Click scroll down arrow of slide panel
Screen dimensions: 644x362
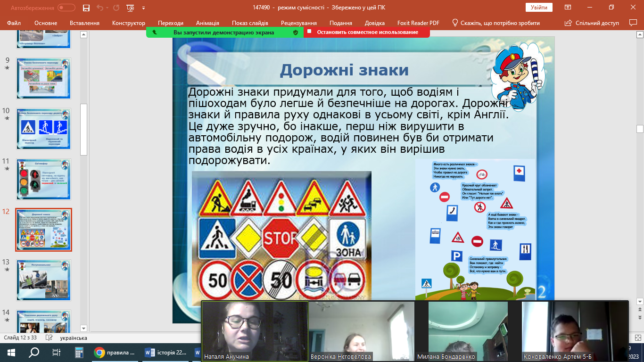(83, 329)
